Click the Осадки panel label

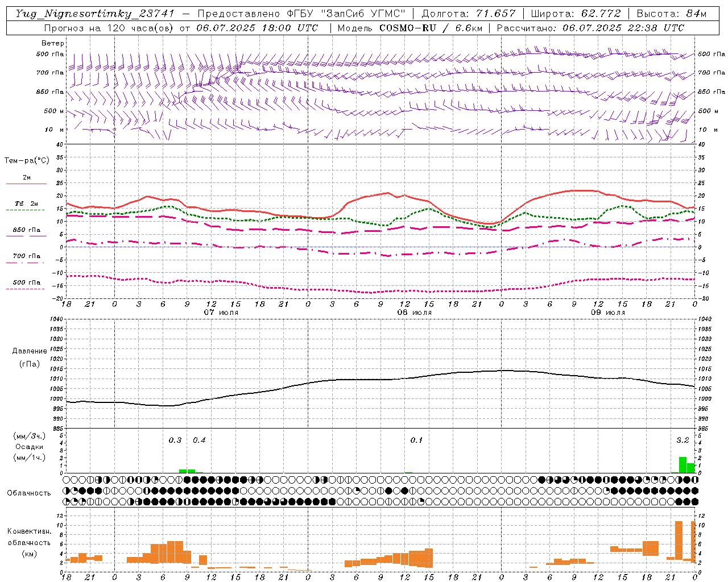coord(30,447)
